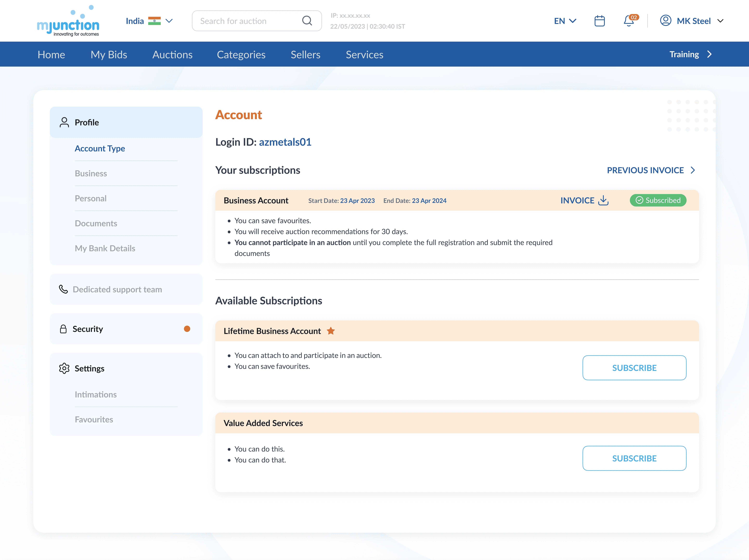Open the Auctions menu item
This screenshot has width=749, height=560.
[172, 54]
